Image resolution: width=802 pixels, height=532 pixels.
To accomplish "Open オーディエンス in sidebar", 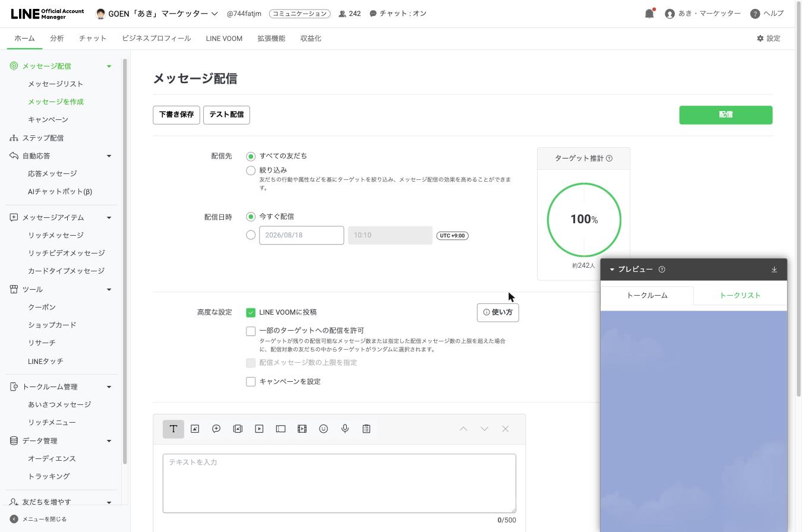I will click(52, 458).
